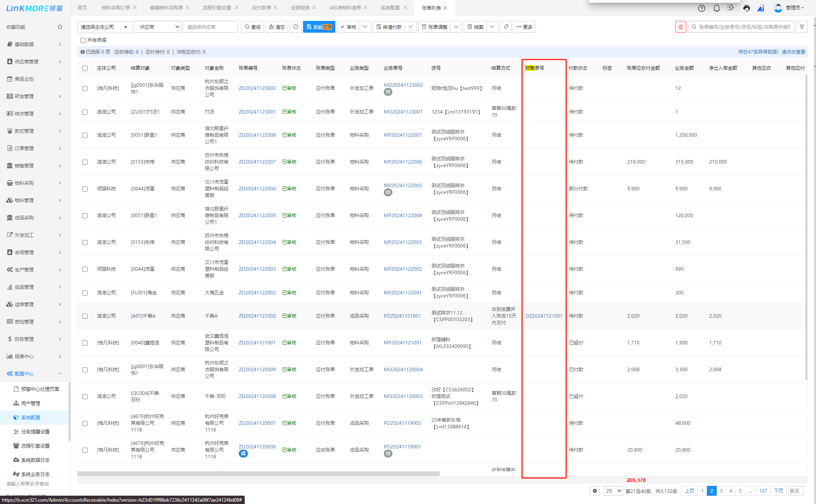
Task: Toggle the select-all header checkbox
Action: click(x=85, y=68)
